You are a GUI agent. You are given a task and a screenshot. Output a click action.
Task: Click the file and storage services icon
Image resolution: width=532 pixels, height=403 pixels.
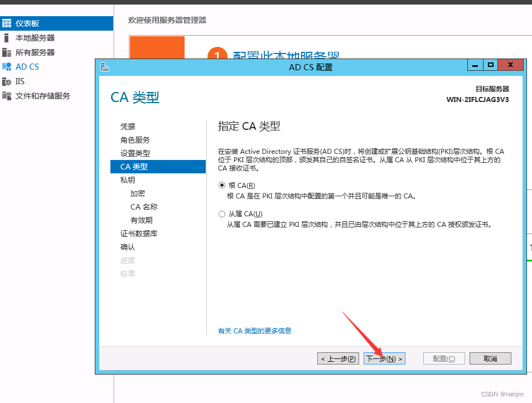(x=7, y=96)
